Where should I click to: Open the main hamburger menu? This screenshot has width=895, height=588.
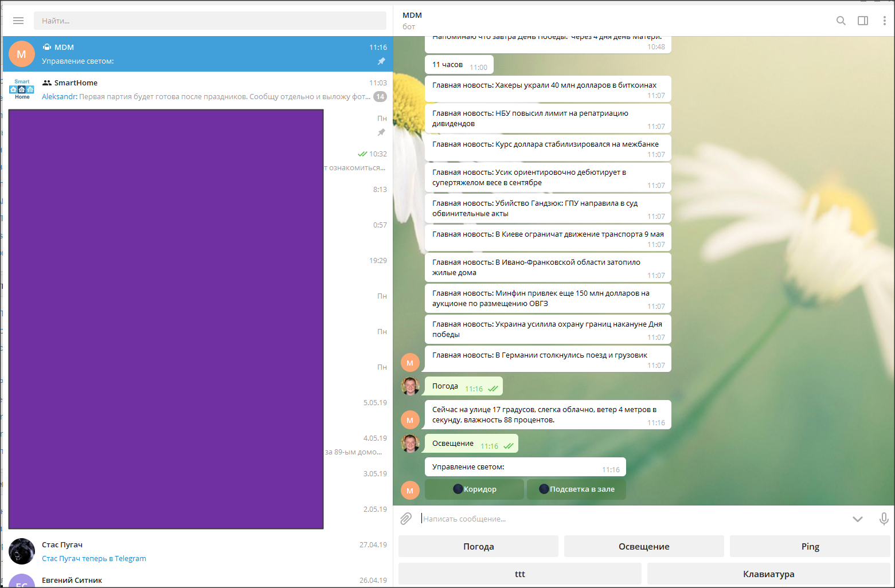click(x=18, y=21)
